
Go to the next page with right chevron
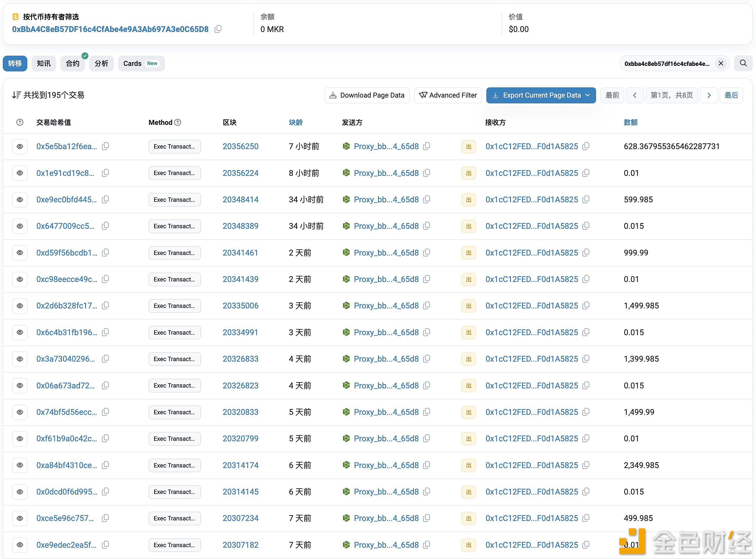709,95
